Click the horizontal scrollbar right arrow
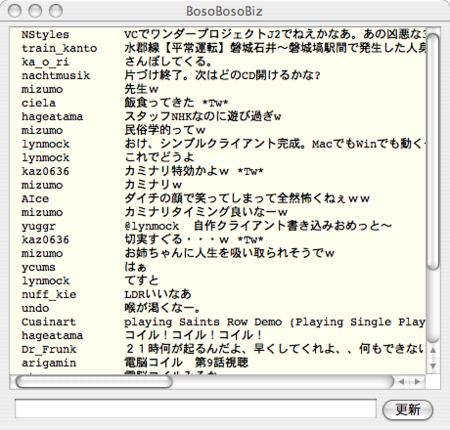This screenshot has height=430, width=450. point(417,382)
